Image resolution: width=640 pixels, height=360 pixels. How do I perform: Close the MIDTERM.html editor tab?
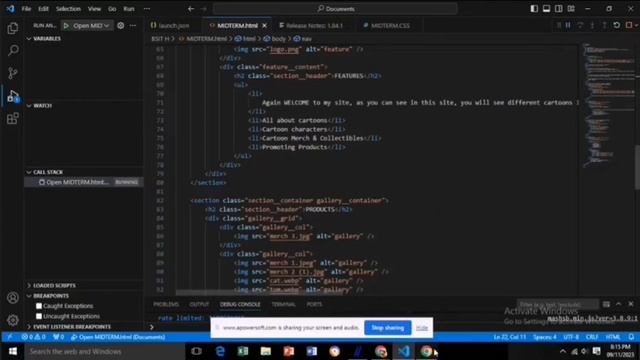pyautogui.click(x=264, y=25)
